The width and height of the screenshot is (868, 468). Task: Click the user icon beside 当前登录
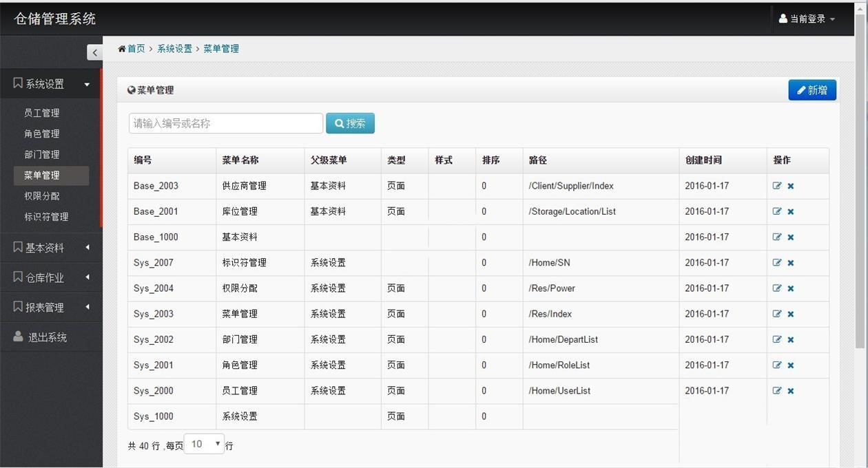click(783, 19)
